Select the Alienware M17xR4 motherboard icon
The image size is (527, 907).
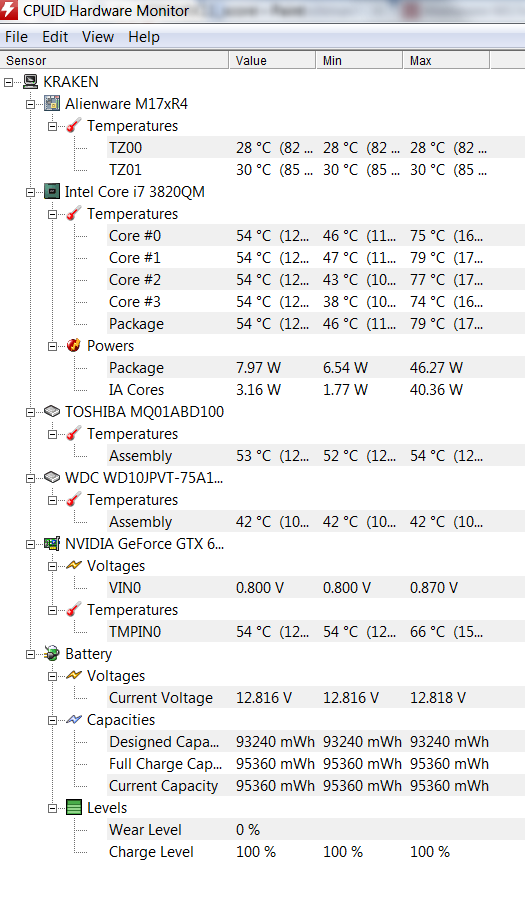(x=52, y=104)
